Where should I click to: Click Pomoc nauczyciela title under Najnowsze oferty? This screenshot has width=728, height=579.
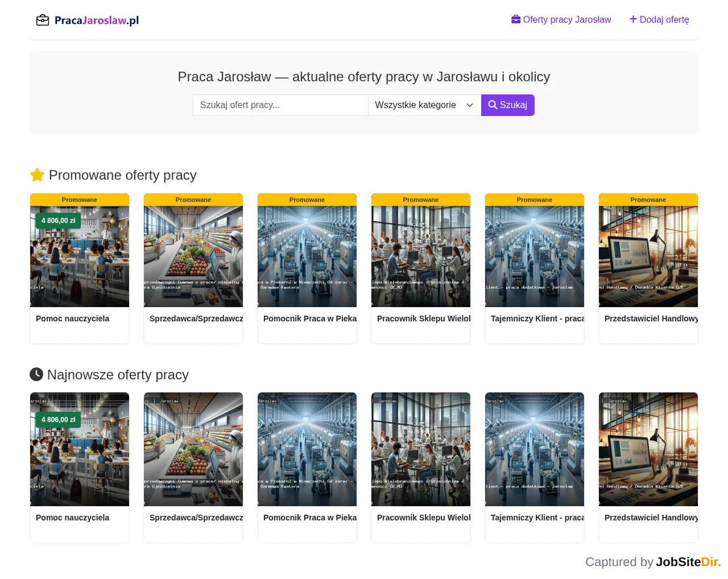point(73,518)
